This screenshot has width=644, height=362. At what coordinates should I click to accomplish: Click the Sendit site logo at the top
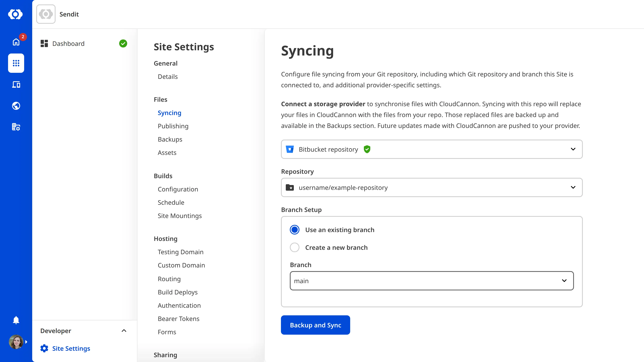[x=46, y=14]
